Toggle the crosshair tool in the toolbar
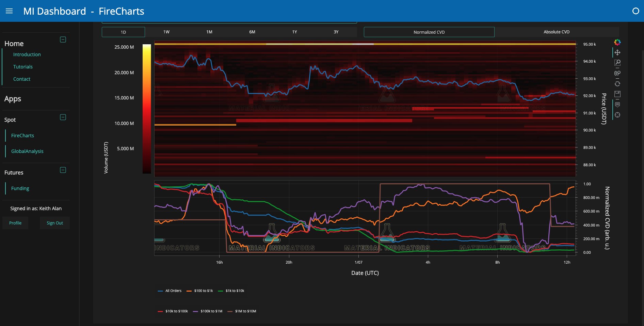The image size is (644, 326). point(618,115)
